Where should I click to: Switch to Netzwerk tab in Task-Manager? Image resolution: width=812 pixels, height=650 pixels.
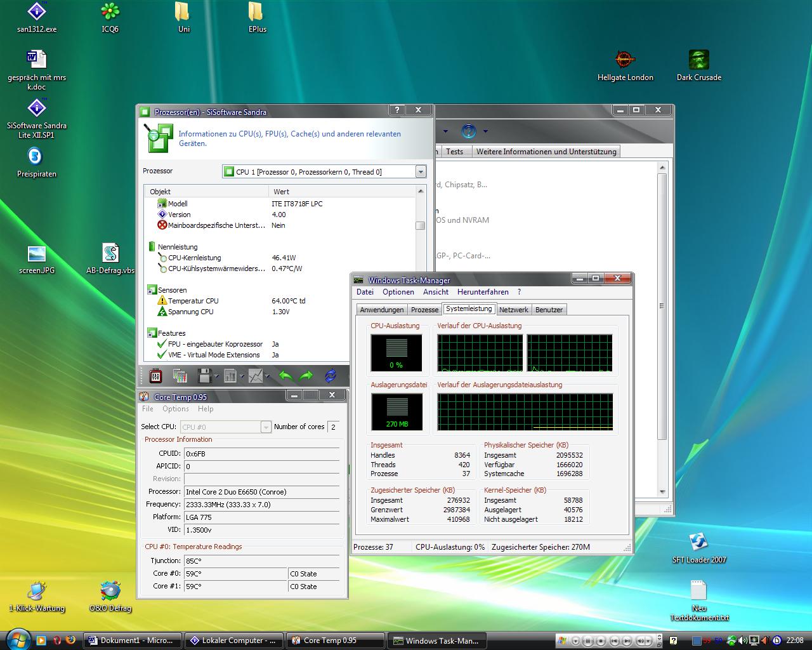pyautogui.click(x=513, y=310)
